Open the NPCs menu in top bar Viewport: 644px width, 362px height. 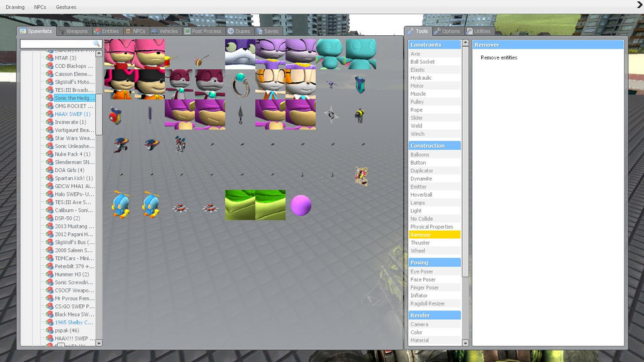[40, 7]
